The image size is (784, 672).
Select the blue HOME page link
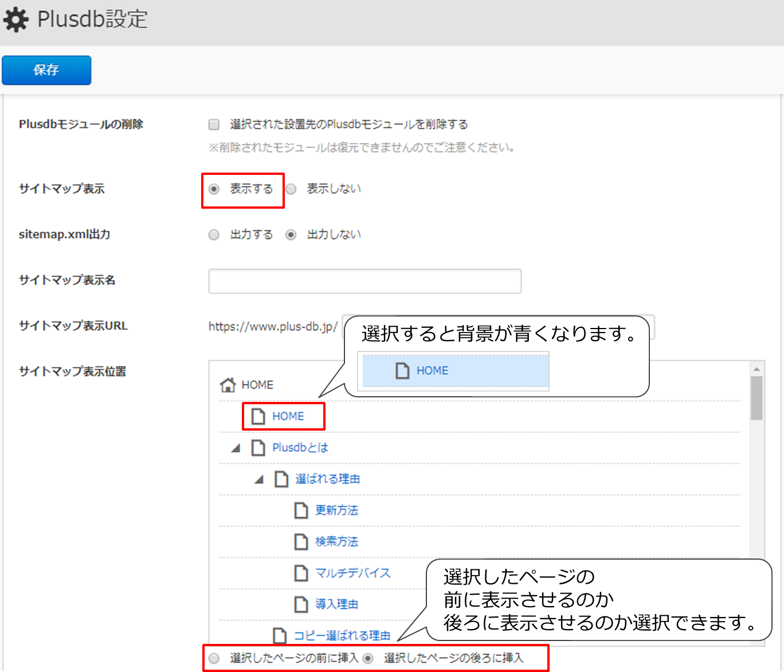(x=288, y=416)
